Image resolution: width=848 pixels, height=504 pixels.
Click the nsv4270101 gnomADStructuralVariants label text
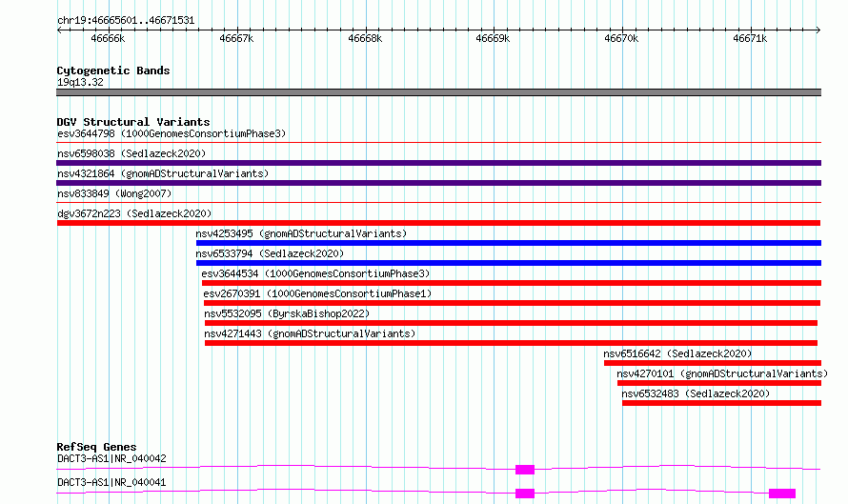pos(722,373)
